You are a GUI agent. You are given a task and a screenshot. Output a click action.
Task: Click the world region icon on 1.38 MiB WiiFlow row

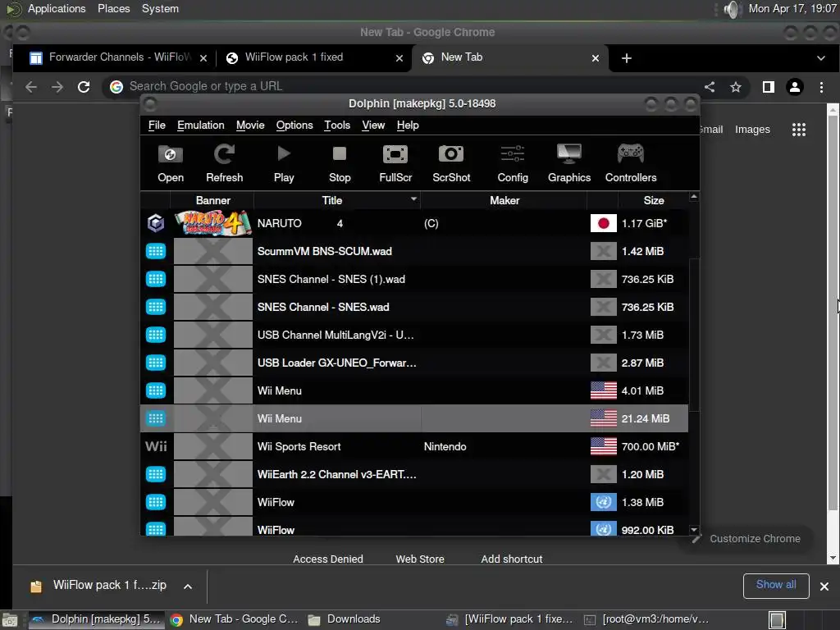click(x=603, y=502)
